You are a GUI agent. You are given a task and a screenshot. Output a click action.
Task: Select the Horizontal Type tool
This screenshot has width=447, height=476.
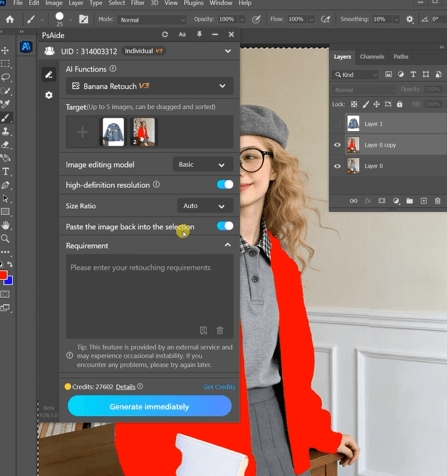pos(5,172)
